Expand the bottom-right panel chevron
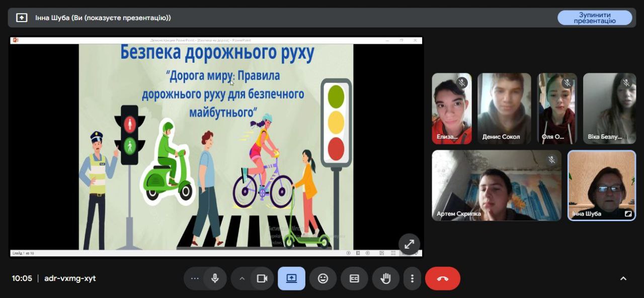The height and width of the screenshot is (298, 644). coord(623,278)
